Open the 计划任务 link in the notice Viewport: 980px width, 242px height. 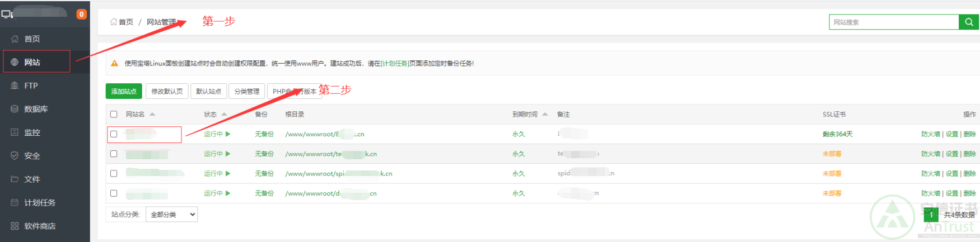point(395,64)
